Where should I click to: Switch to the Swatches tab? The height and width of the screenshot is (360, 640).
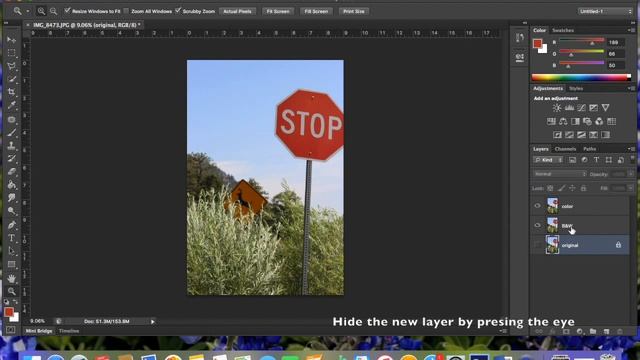point(563,30)
